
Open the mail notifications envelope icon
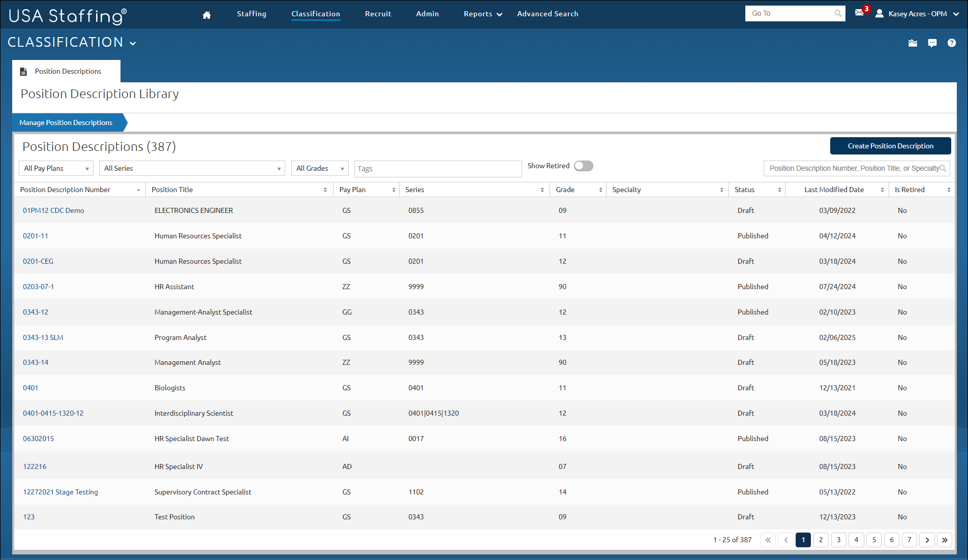[859, 12]
